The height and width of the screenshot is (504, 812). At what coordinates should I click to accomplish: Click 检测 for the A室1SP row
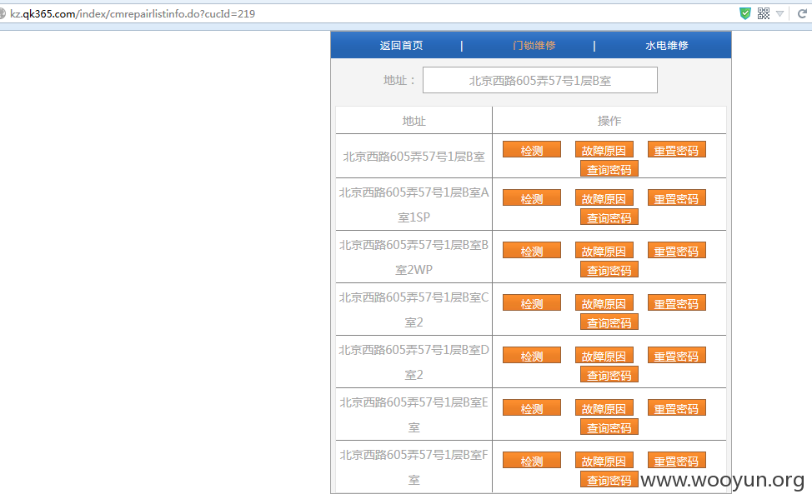tap(532, 197)
